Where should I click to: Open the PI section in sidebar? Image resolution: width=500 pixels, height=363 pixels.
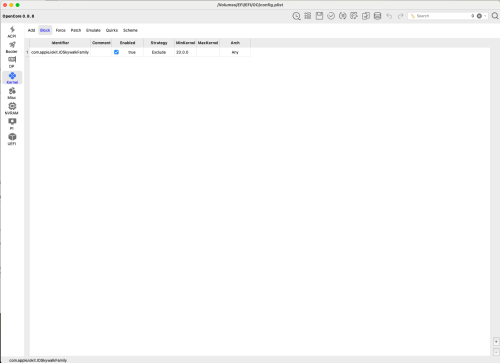(12, 124)
